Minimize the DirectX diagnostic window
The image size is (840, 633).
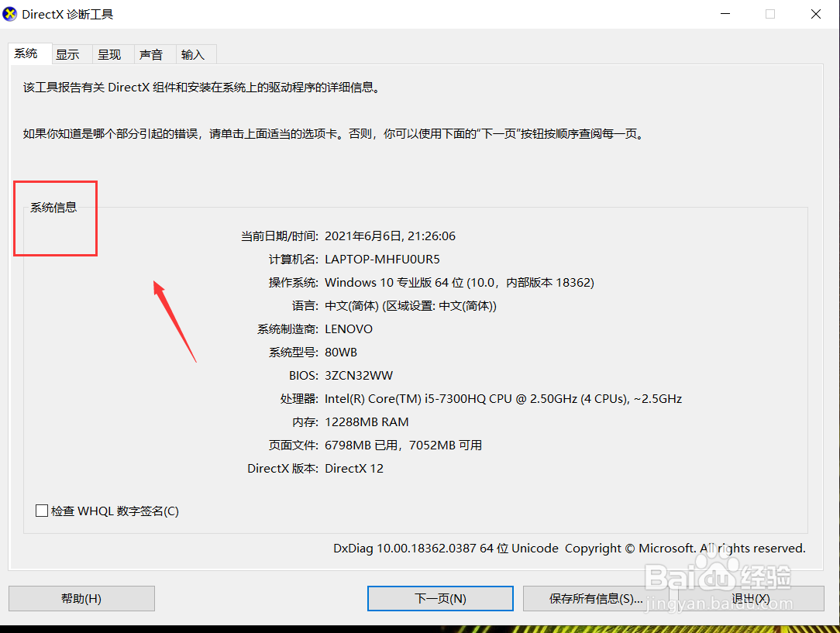coord(725,14)
